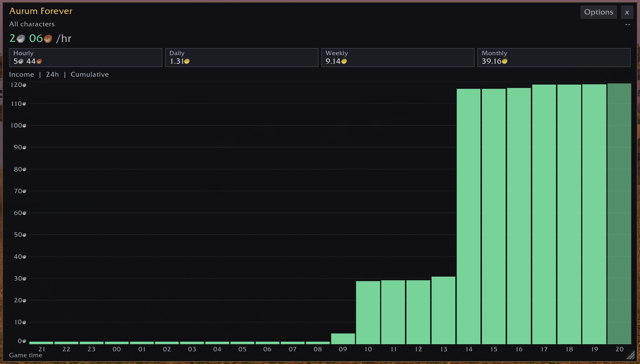This screenshot has width=640, height=364.
Task: Click the '60' y-axis label
Action: 18,213
